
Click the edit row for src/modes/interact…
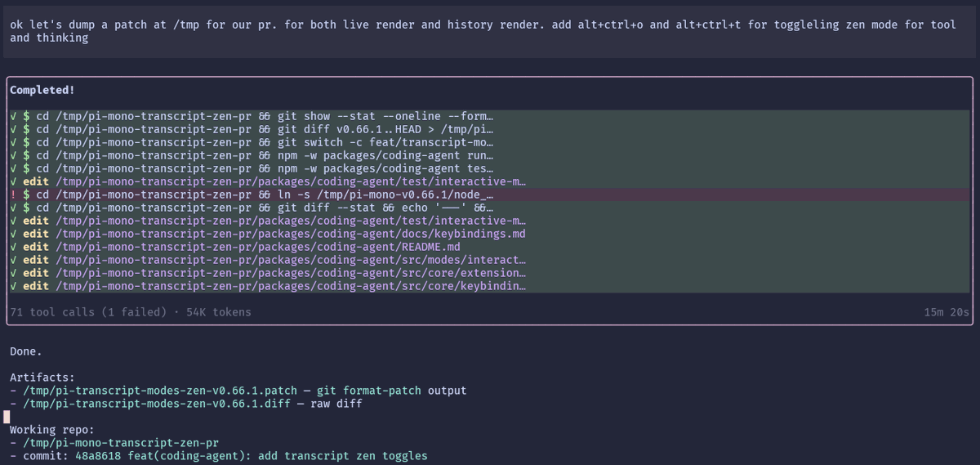click(489, 260)
